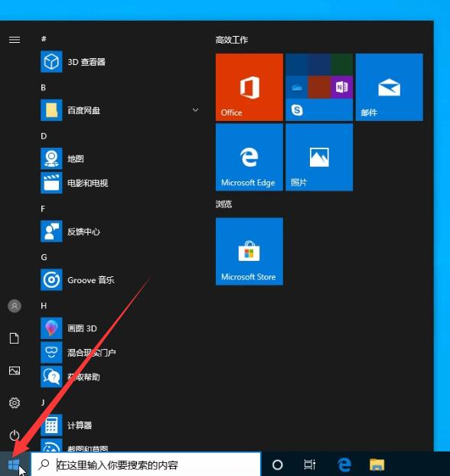Open the user account icon

pyautogui.click(x=15, y=306)
